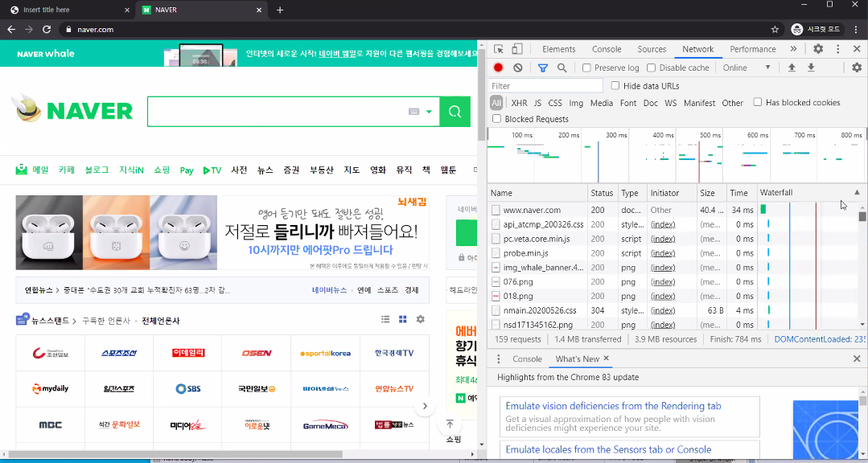Image resolution: width=868 pixels, height=463 pixels.
Task: Filter requests by Img
Action: [576, 103]
